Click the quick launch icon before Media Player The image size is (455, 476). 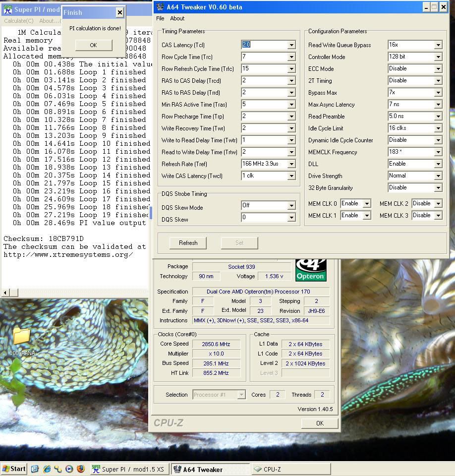coord(58,469)
